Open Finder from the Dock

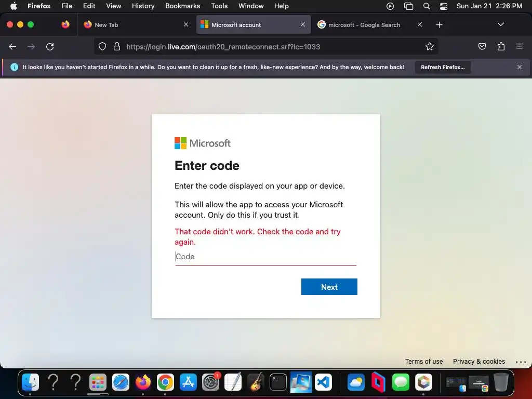tap(30, 382)
